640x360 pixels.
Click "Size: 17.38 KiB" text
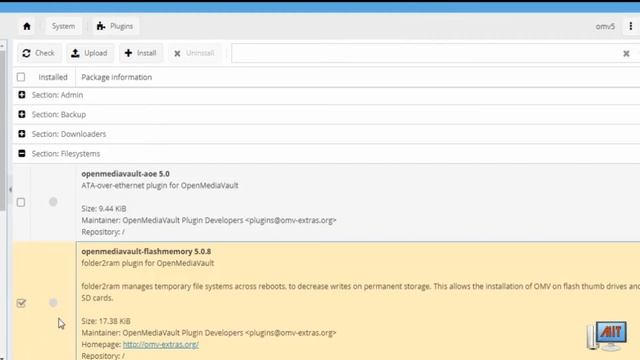[x=106, y=321]
